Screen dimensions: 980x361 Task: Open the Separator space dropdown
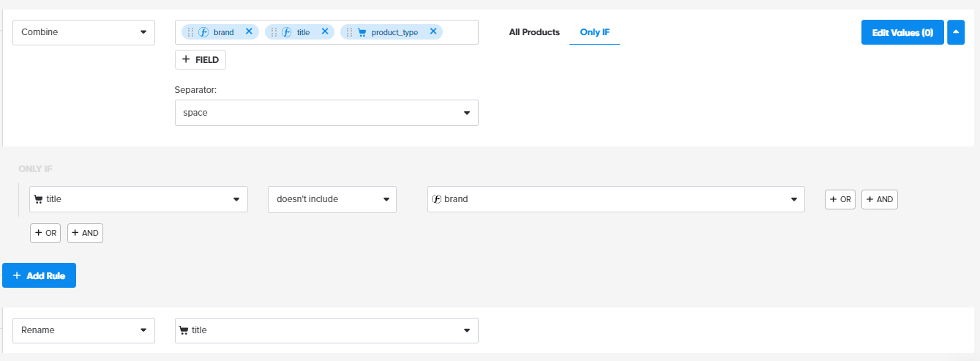326,113
